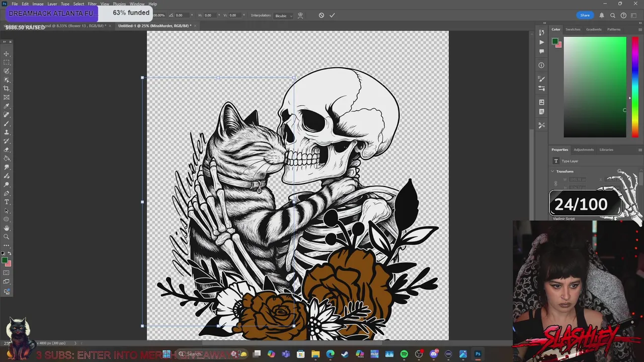
Task: Open the Interpolation Bicubic dropdown
Action: (283, 16)
